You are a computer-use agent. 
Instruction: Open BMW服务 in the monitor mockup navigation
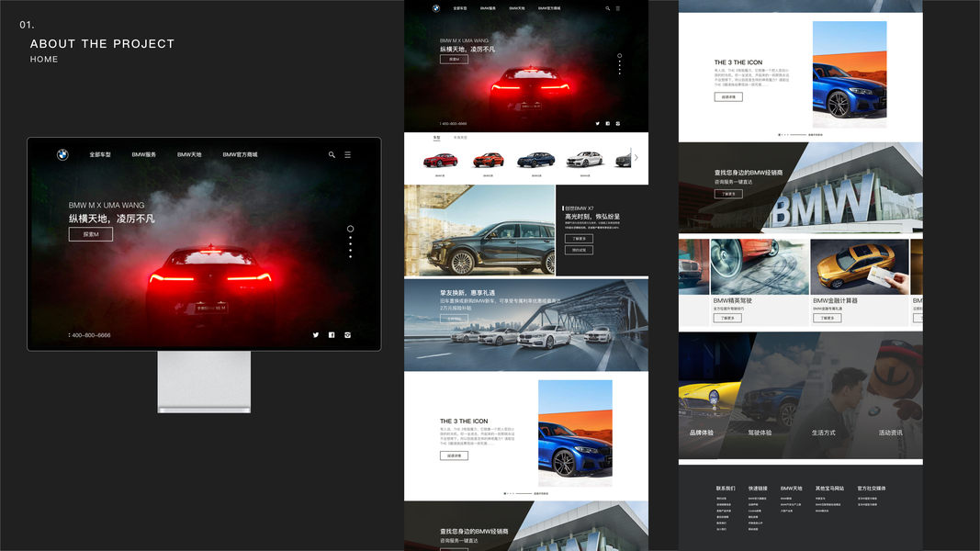144,155
